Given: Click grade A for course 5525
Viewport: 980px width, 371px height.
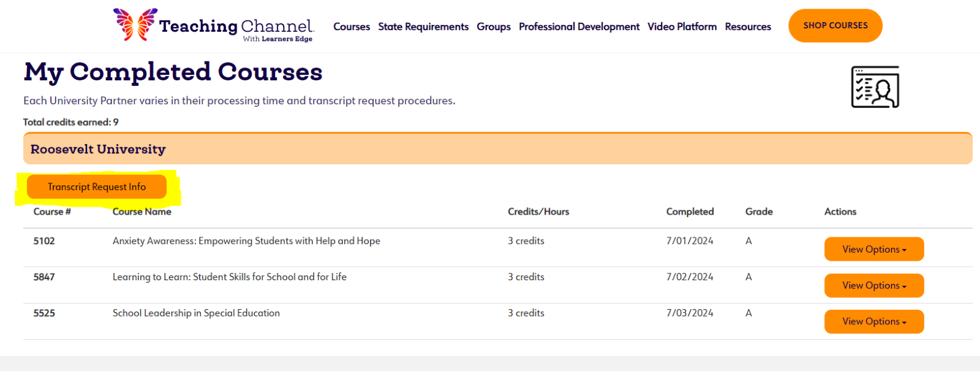Looking at the screenshot, I should coord(748,313).
